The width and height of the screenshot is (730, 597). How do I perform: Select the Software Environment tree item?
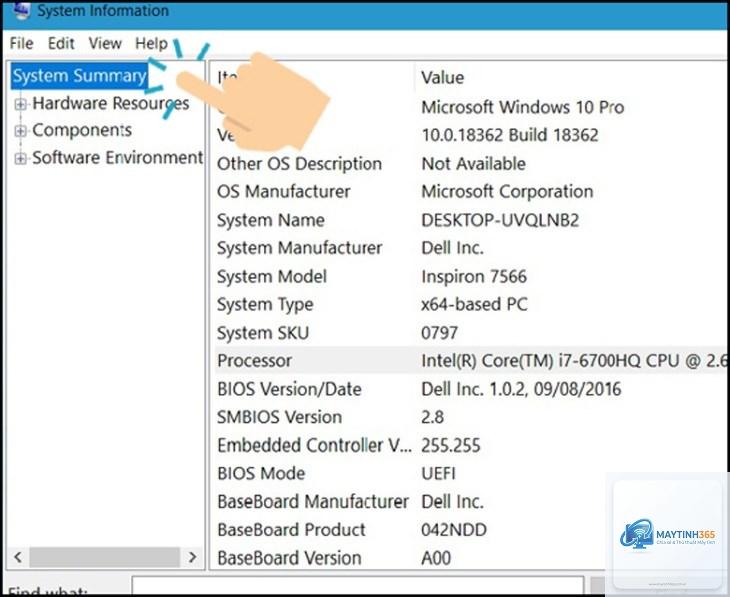click(117, 158)
